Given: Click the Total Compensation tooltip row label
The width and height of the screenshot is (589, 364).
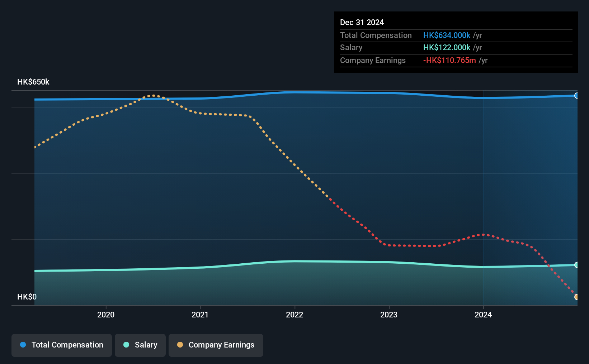Looking at the screenshot, I should (x=376, y=35).
